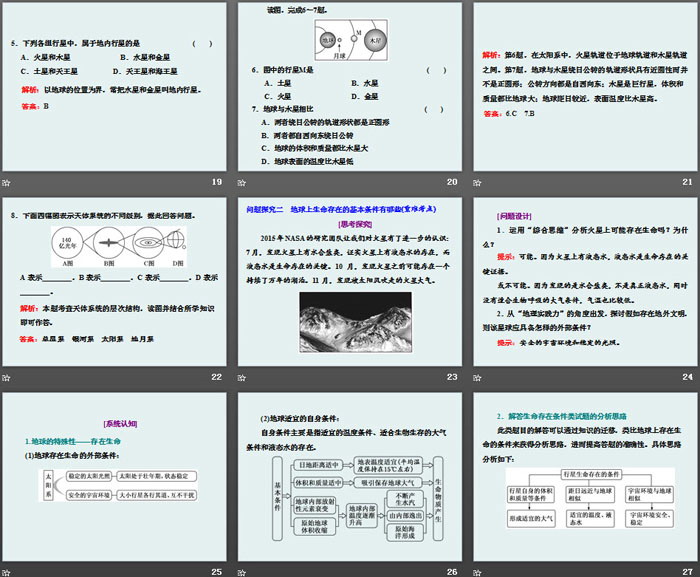This screenshot has height=577, width=700.
Task: Open slide 27 analysis approach thumbnail
Action: pos(585,477)
